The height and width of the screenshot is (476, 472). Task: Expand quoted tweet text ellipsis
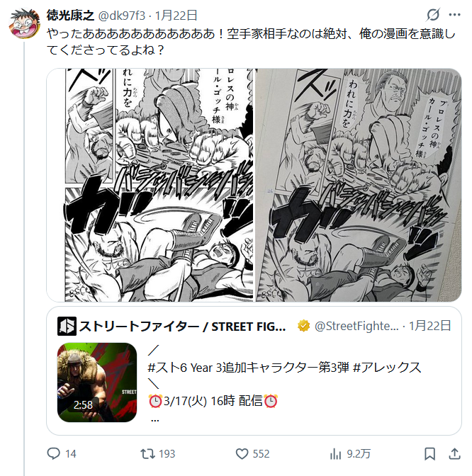point(155,421)
